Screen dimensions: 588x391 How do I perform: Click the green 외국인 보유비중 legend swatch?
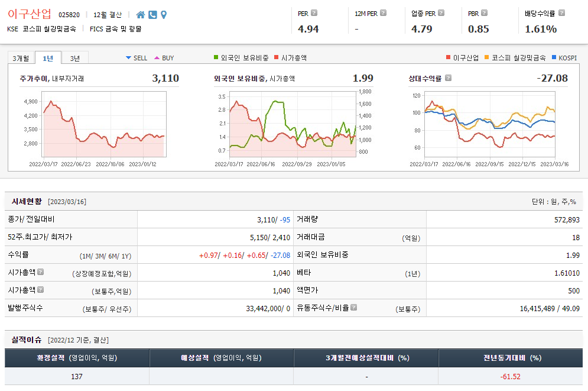click(216, 57)
